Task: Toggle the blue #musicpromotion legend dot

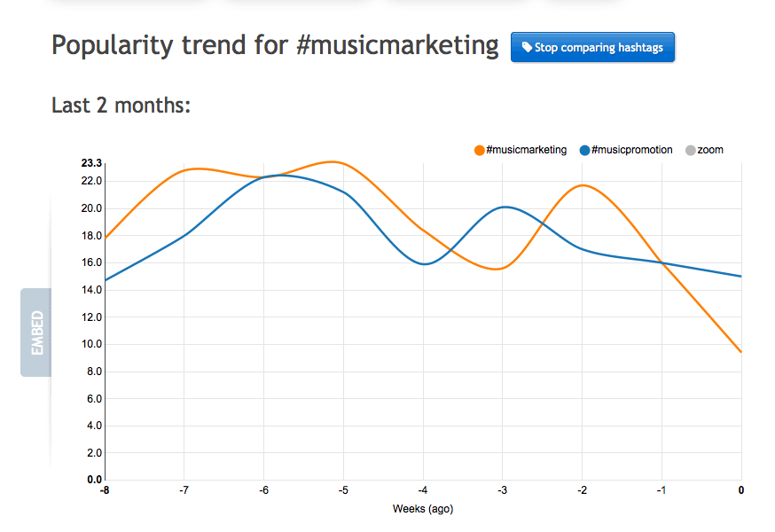Action: (x=584, y=151)
